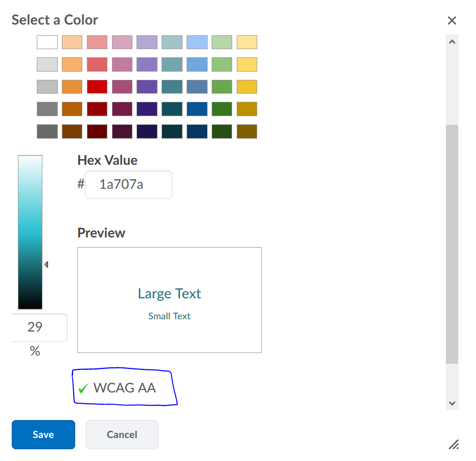Click the Hex Value input field

128,184
